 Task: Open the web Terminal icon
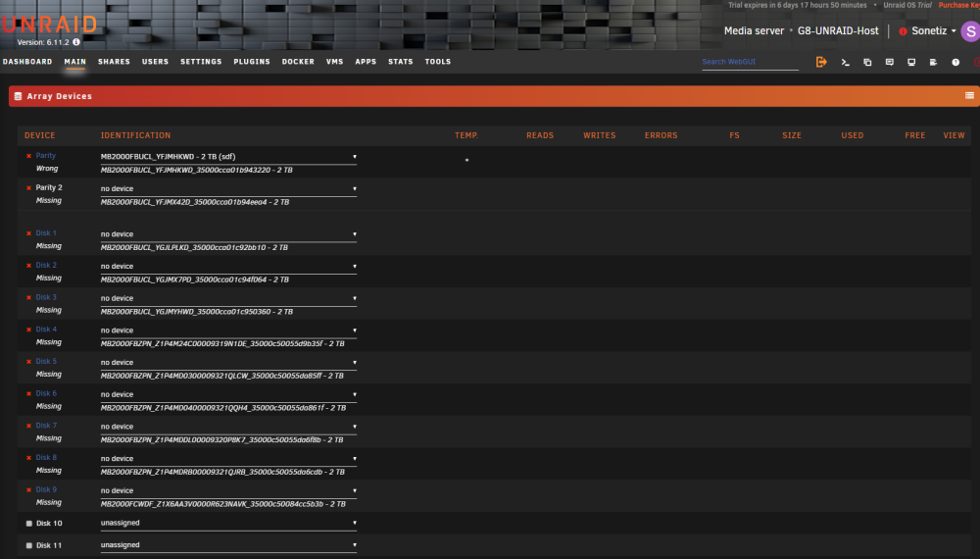tap(845, 63)
